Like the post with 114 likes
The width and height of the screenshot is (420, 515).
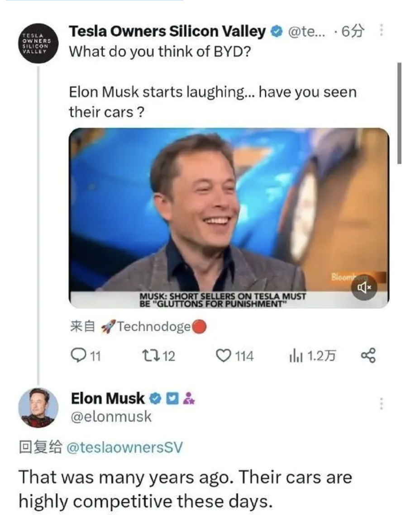pos(223,356)
